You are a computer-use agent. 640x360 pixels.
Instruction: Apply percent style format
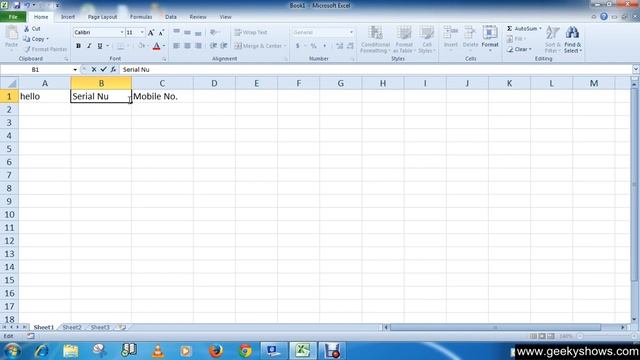click(313, 46)
